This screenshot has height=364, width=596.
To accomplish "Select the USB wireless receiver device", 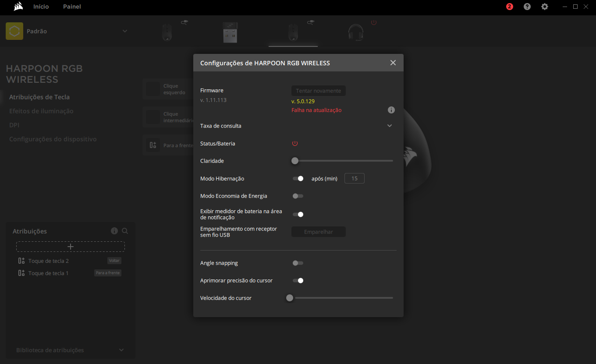I will click(x=230, y=32).
